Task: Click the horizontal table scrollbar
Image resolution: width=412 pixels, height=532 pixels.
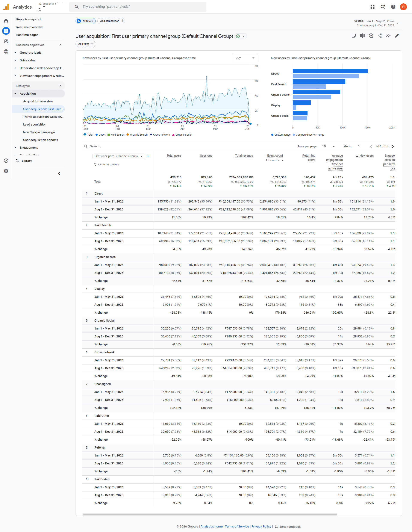Action: pyautogui.click(x=210, y=514)
